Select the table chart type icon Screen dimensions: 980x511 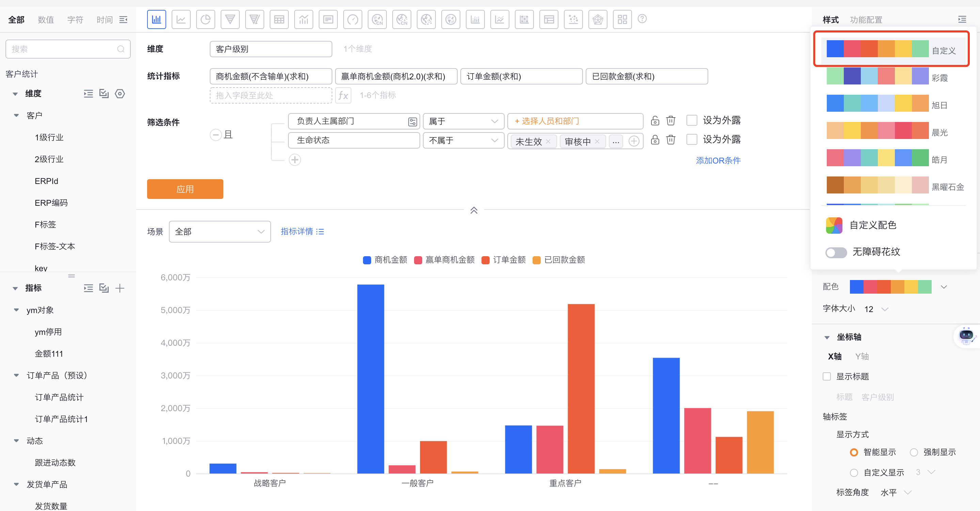(279, 19)
